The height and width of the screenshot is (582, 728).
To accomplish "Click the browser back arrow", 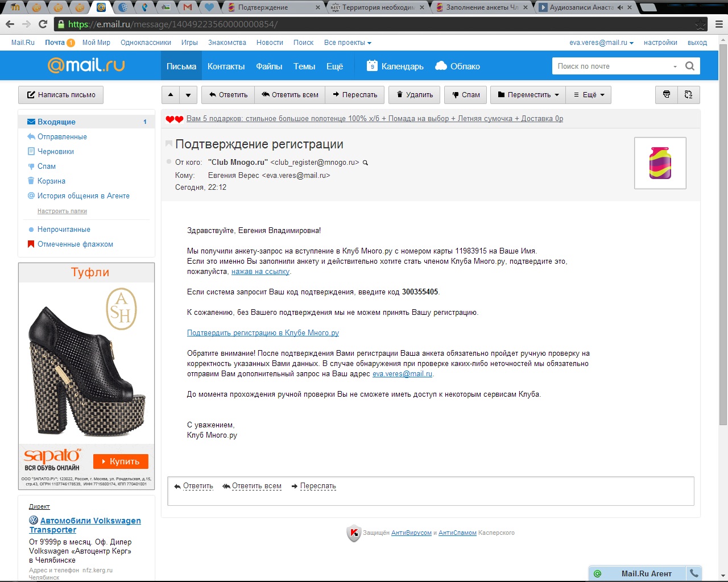I will 10,24.
